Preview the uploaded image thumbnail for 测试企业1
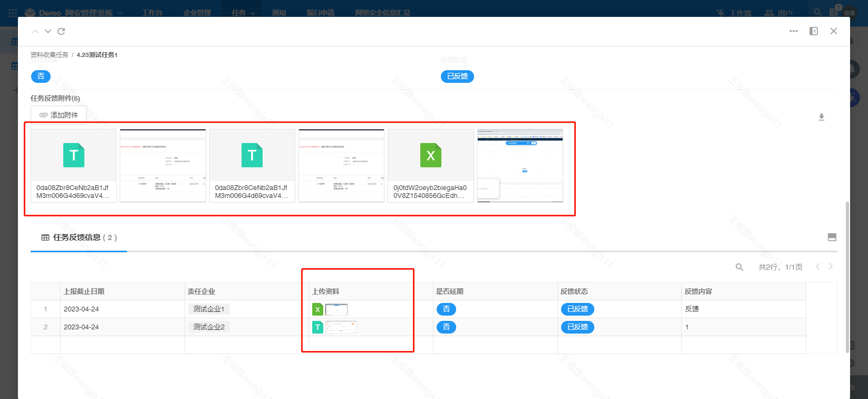 point(336,309)
